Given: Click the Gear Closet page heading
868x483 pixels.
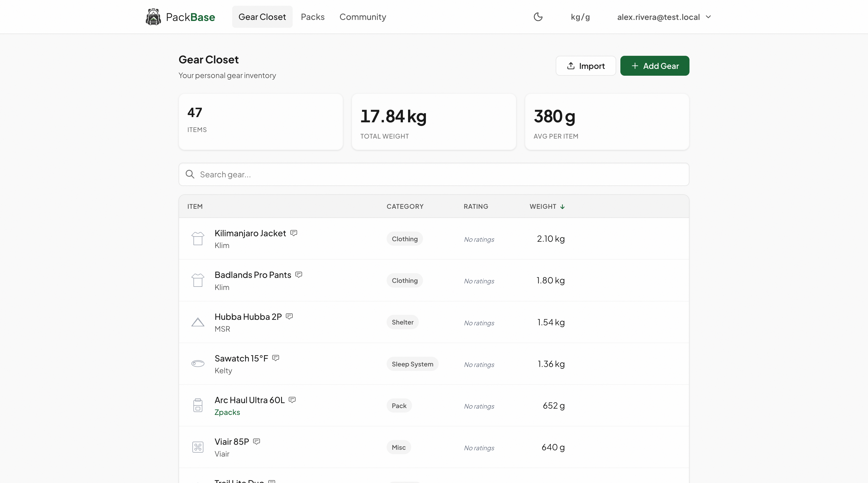Looking at the screenshot, I should coord(209,60).
